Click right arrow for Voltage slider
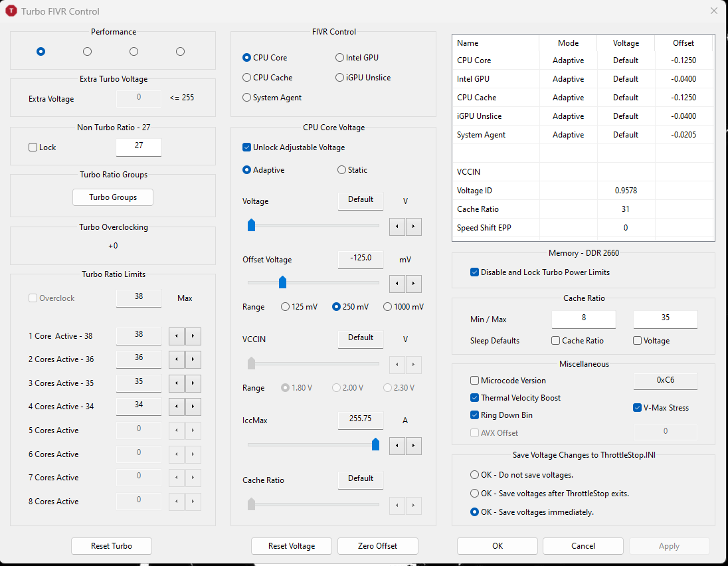Viewport: 728px width, 566px height. click(414, 227)
